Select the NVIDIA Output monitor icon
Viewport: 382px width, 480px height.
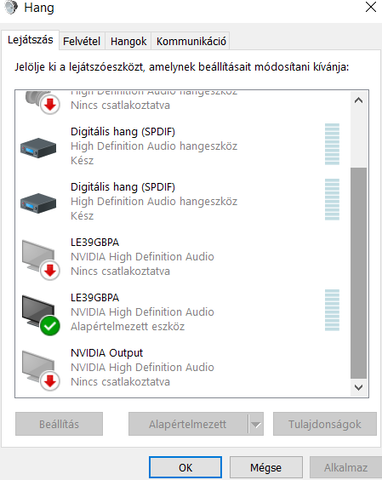41,370
